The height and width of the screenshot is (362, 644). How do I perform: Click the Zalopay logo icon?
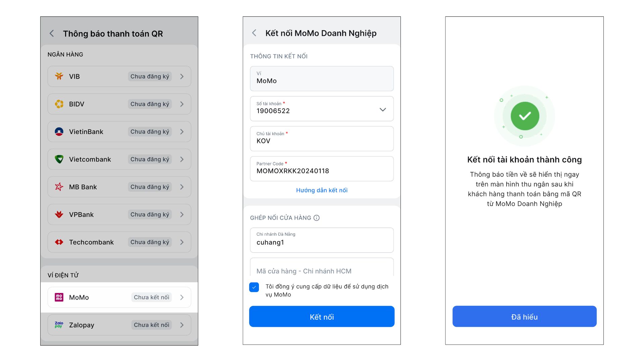pyautogui.click(x=59, y=325)
